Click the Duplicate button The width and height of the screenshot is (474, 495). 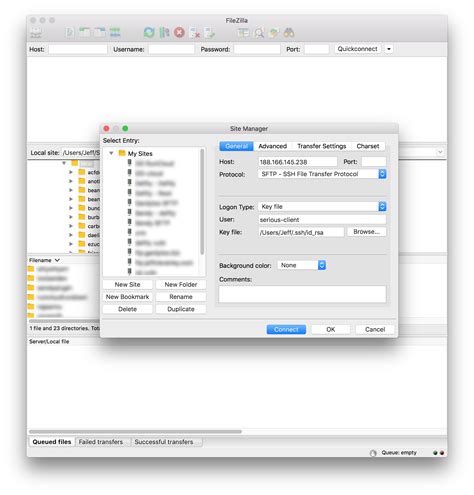click(181, 309)
